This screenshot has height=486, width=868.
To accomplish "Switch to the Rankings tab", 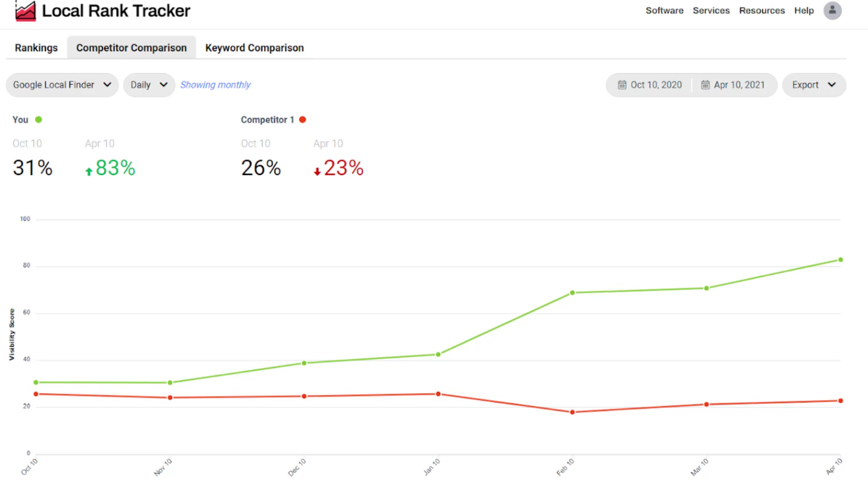I will point(36,48).
